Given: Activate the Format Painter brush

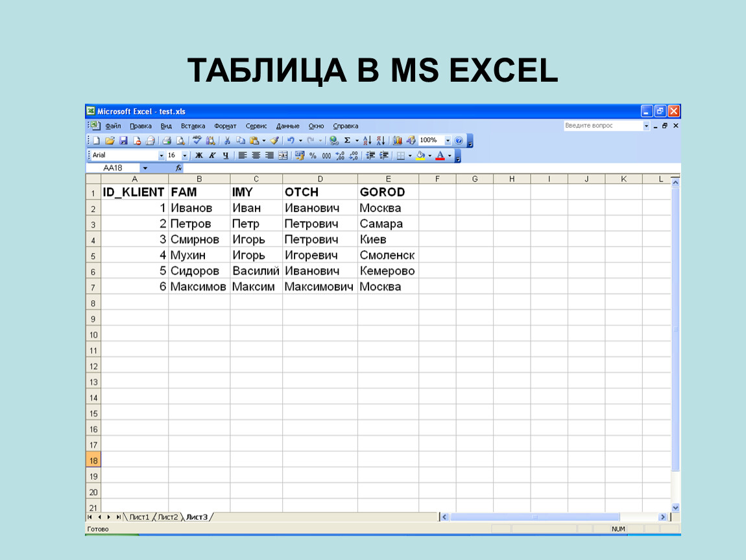Looking at the screenshot, I should (x=274, y=141).
